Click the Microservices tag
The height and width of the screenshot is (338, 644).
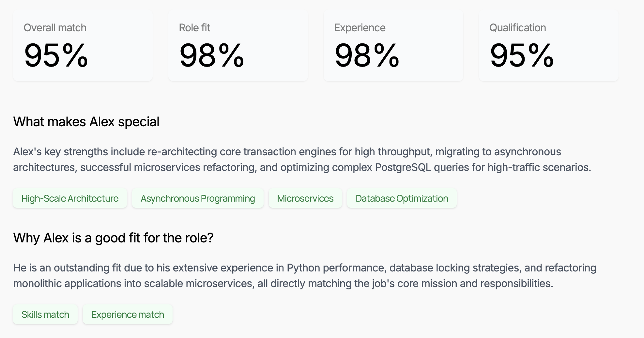(x=305, y=198)
